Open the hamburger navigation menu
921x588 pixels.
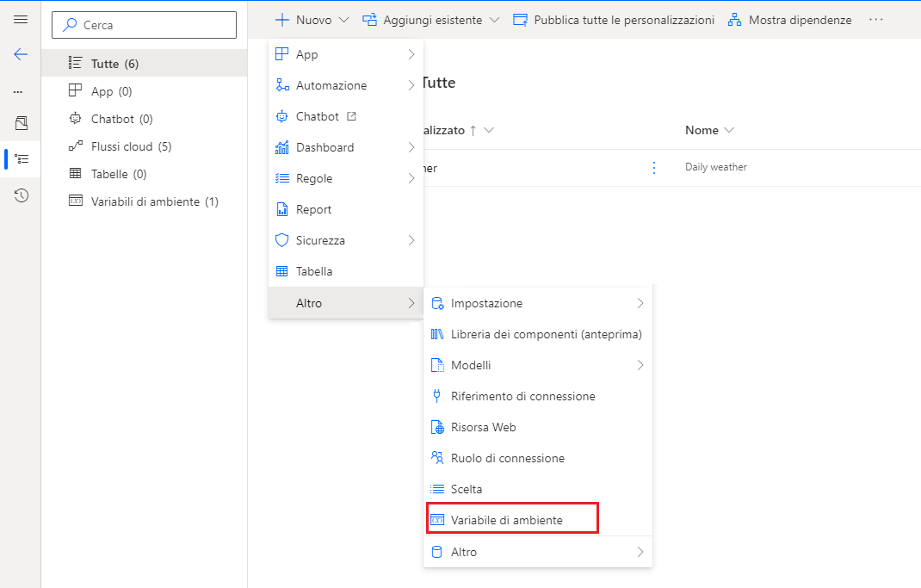21,19
